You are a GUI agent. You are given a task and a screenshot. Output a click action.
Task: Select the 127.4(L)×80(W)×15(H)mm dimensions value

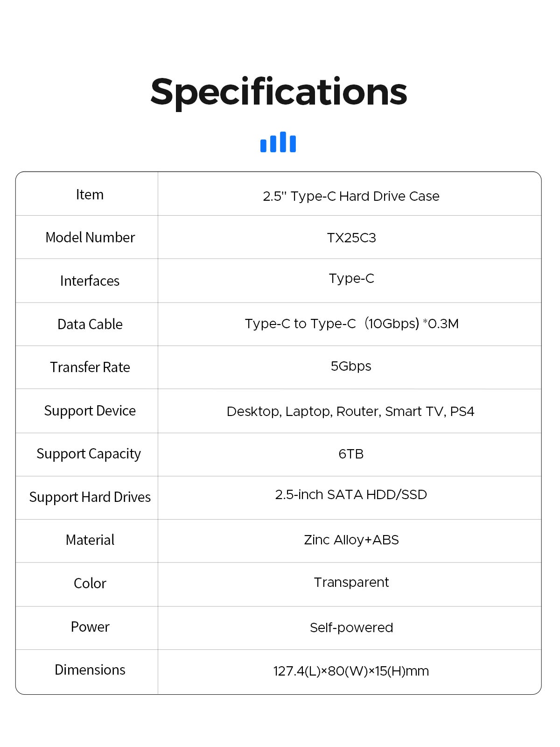tap(351, 671)
